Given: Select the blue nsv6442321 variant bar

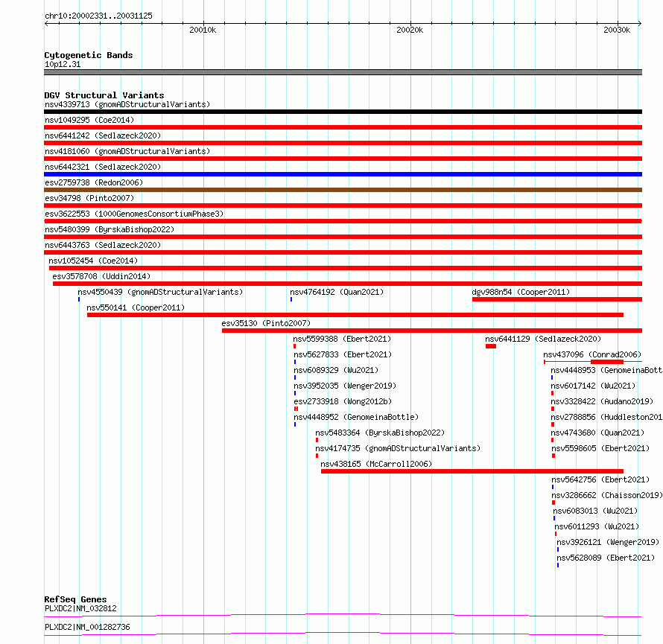Looking at the screenshot, I should (x=343, y=174).
